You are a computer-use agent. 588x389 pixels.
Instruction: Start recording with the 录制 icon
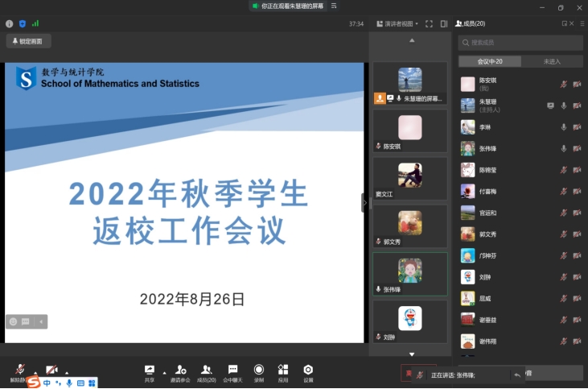coord(258,371)
